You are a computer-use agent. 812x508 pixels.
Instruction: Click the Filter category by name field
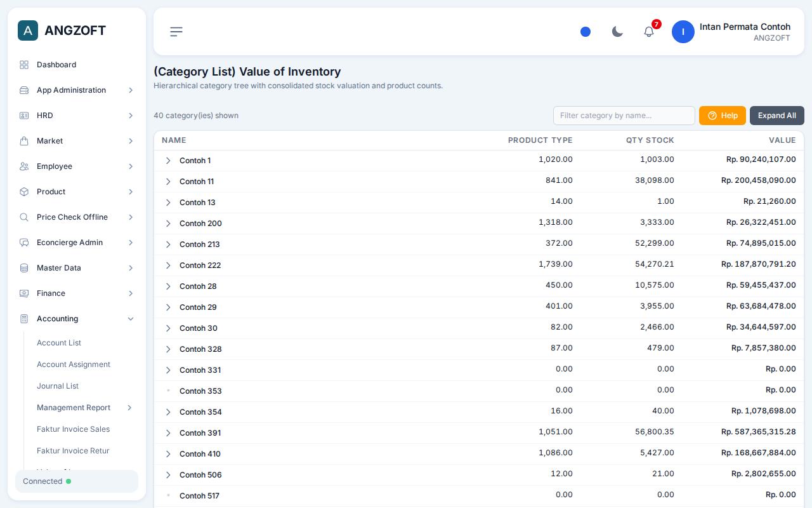coord(624,116)
